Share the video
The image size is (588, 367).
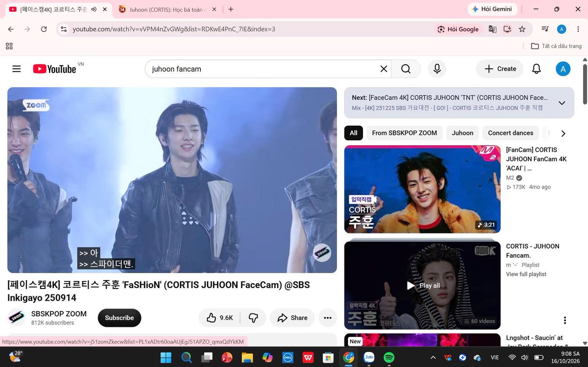click(x=293, y=318)
